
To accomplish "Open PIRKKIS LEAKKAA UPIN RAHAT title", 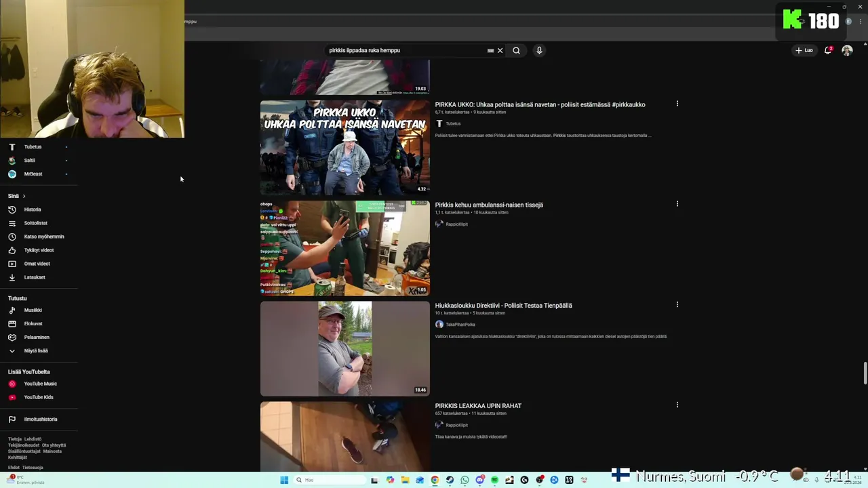I will (x=478, y=406).
